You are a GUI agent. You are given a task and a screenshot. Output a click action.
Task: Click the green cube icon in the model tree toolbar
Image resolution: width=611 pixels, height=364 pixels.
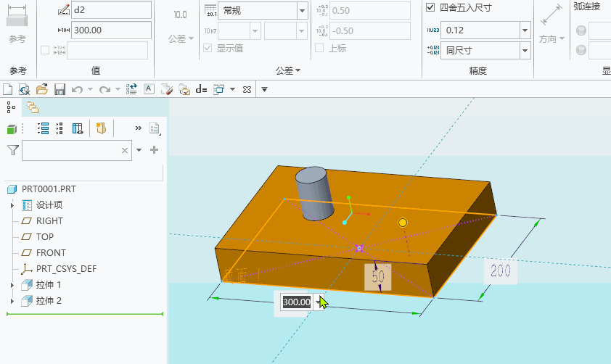(12, 129)
